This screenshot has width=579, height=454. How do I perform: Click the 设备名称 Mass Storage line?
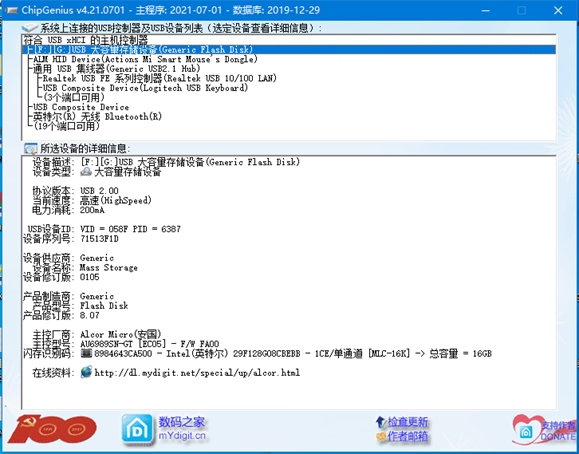(85, 267)
